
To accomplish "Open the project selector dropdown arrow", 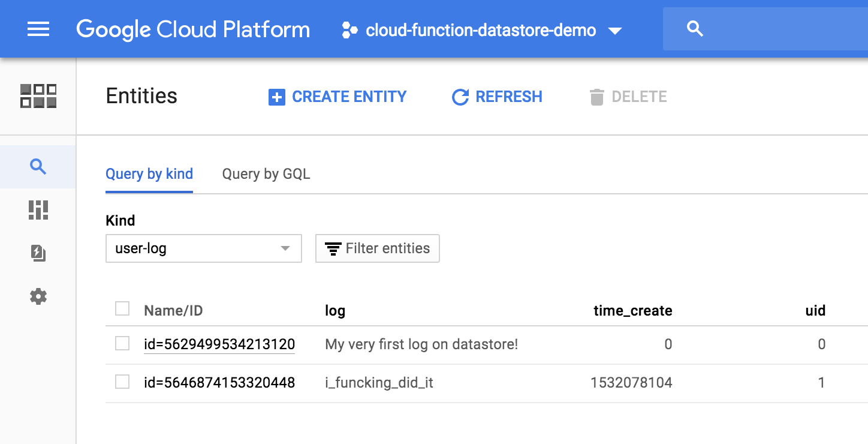I will coord(615,31).
